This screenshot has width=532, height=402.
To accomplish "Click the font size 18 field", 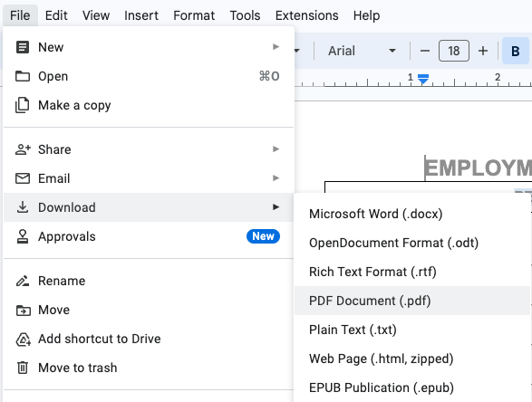I will coord(454,51).
